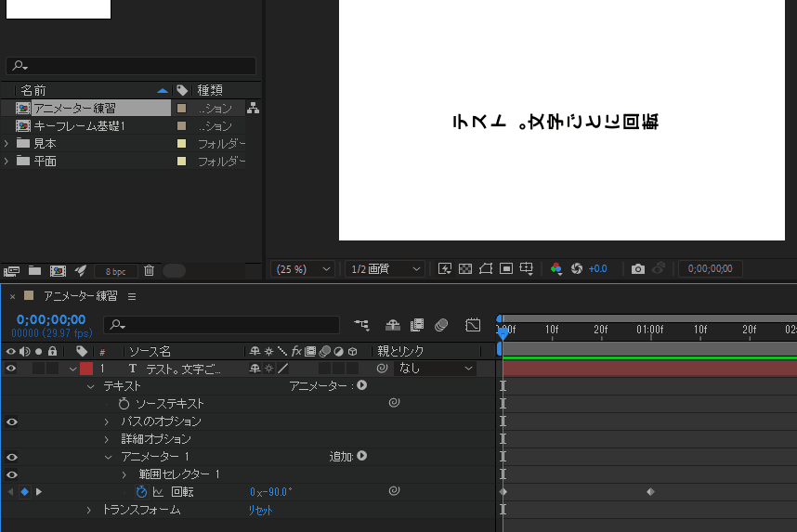This screenshot has height=532, width=797.
Task: Expand 範囲セレクター 1 group
Action: tap(124, 474)
